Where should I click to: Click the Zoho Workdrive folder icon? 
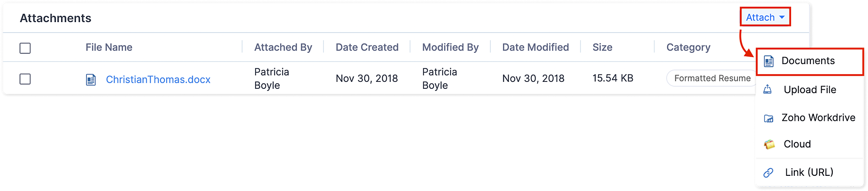(x=769, y=118)
